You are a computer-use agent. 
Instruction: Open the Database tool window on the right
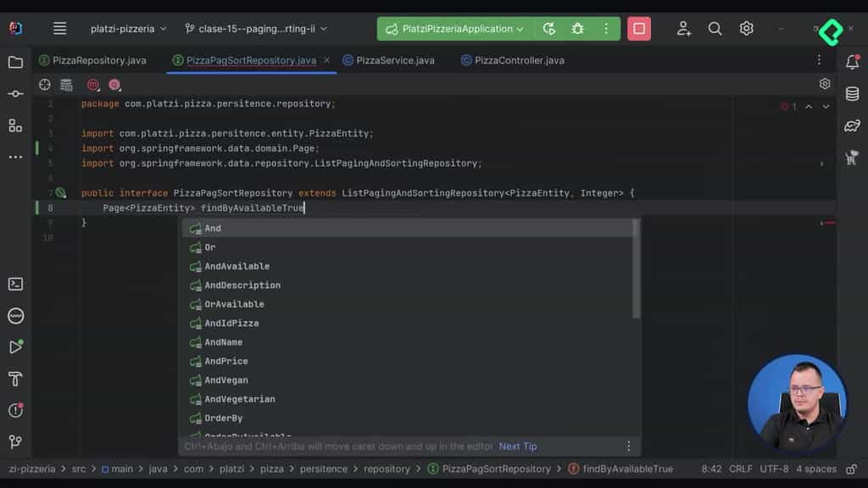point(851,94)
